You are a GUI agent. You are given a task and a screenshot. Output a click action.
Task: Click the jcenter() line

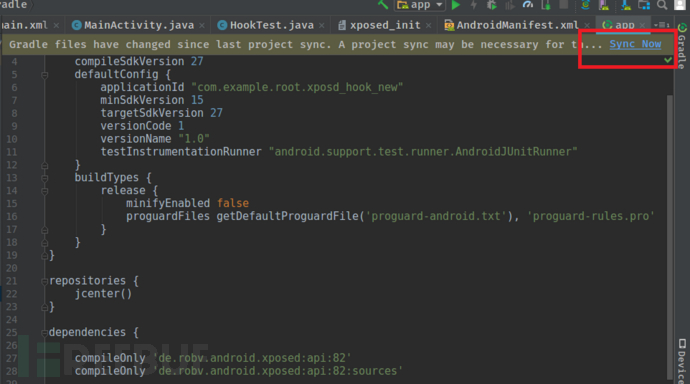click(x=103, y=293)
